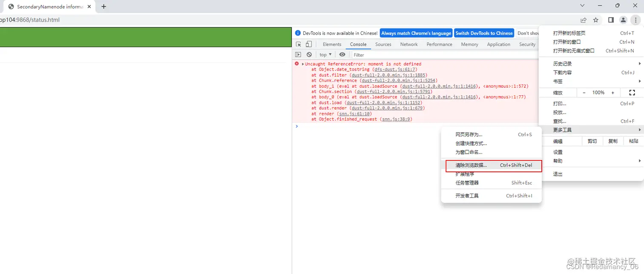The image size is (644, 274).
Task: Switch to the Performance tab
Action: click(x=440, y=44)
